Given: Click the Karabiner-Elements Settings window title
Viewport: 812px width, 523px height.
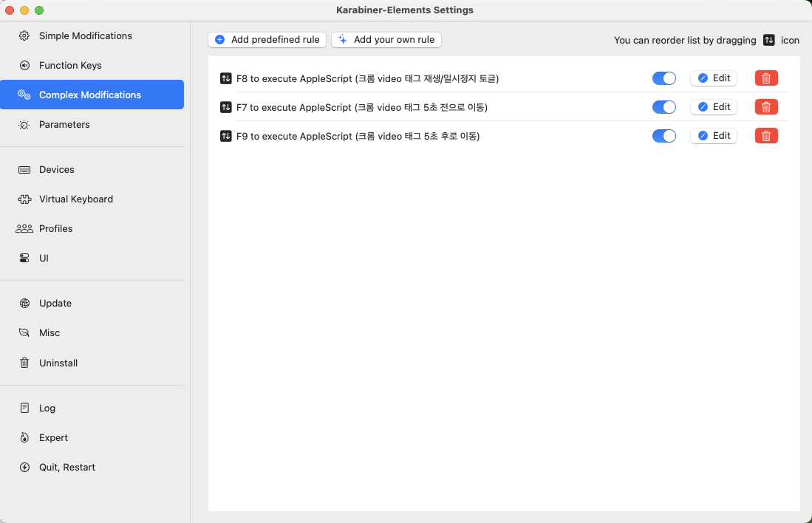Looking at the screenshot, I should (x=405, y=10).
